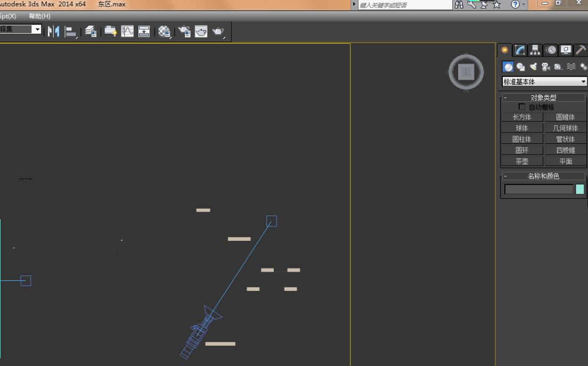The height and width of the screenshot is (366, 588).
Task: Select the Cameras category icon
Action: coord(545,67)
